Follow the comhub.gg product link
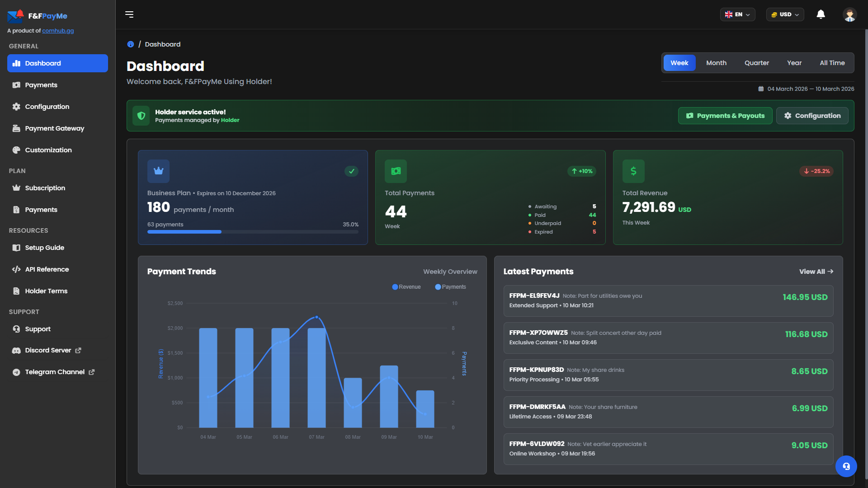This screenshot has width=868, height=488. [x=58, y=31]
